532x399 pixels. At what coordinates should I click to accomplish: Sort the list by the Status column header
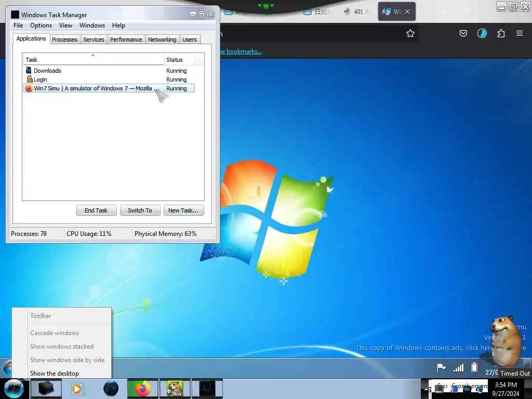click(x=179, y=60)
